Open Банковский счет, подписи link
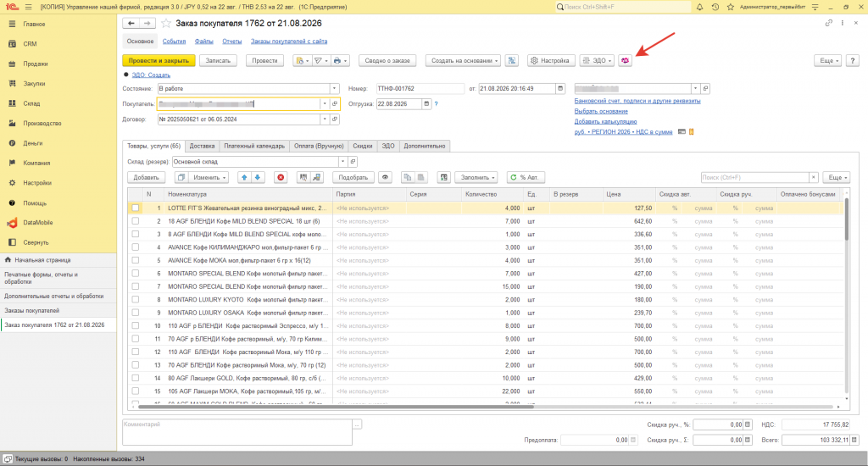 tap(637, 101)
